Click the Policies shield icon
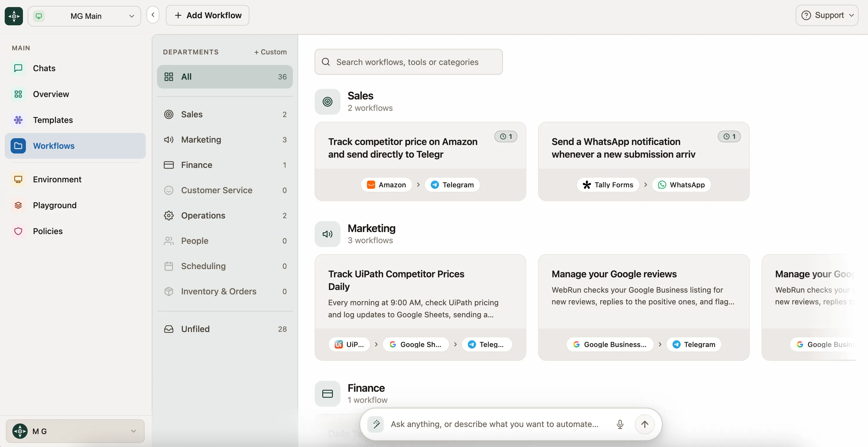 (18, 231)
